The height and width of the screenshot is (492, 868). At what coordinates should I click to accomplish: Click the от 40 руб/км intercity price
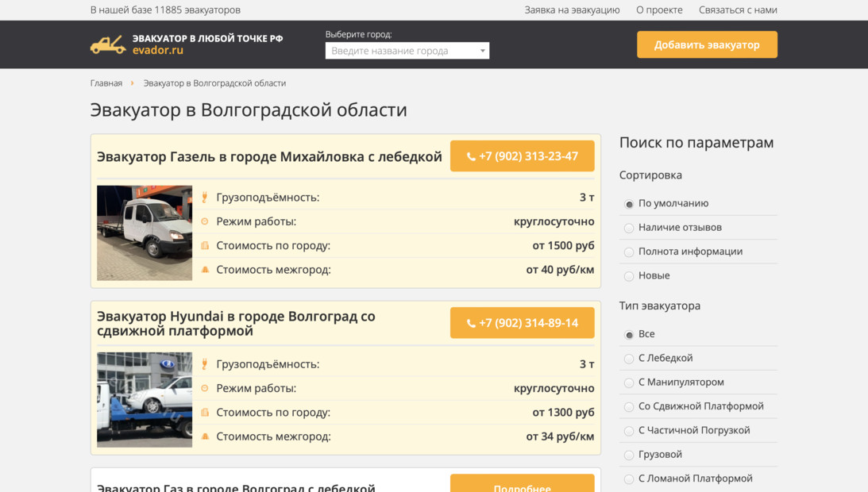coord(560,270)
